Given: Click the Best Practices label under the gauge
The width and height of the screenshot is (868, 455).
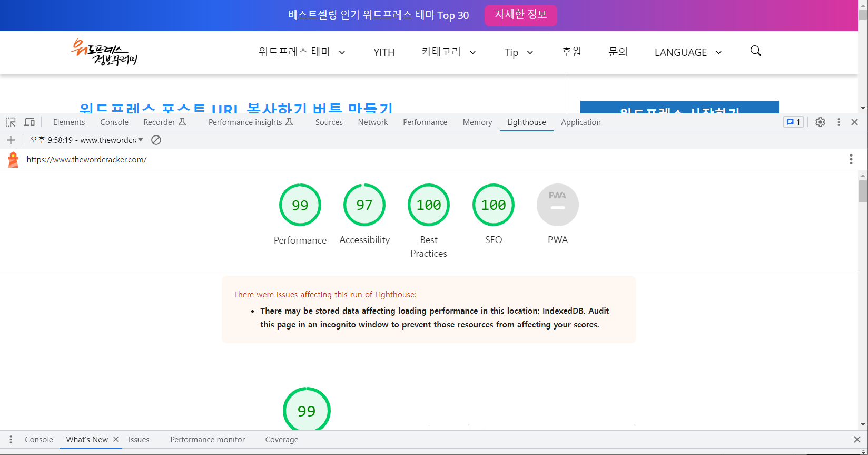Looking at the screenshot, I should point(429,247).
